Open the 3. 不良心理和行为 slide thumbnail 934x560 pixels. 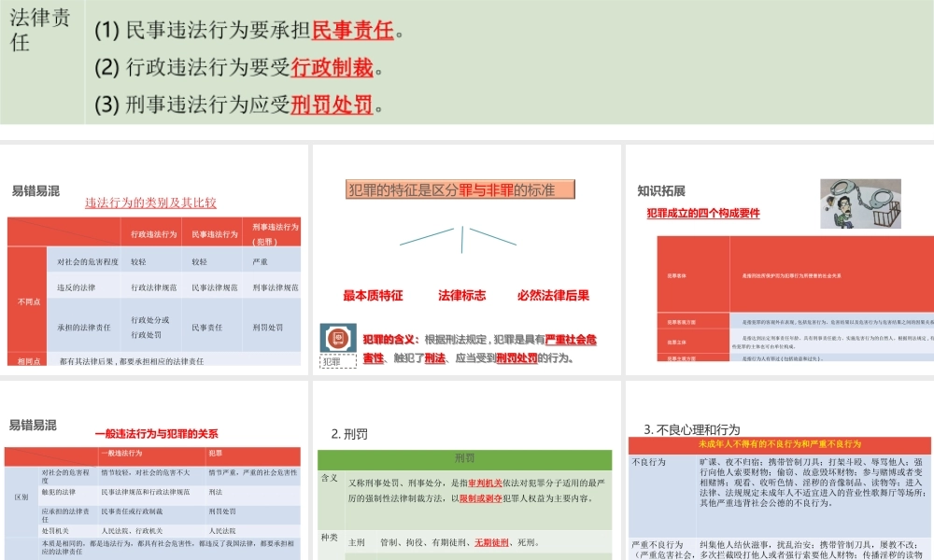(780, 470)
